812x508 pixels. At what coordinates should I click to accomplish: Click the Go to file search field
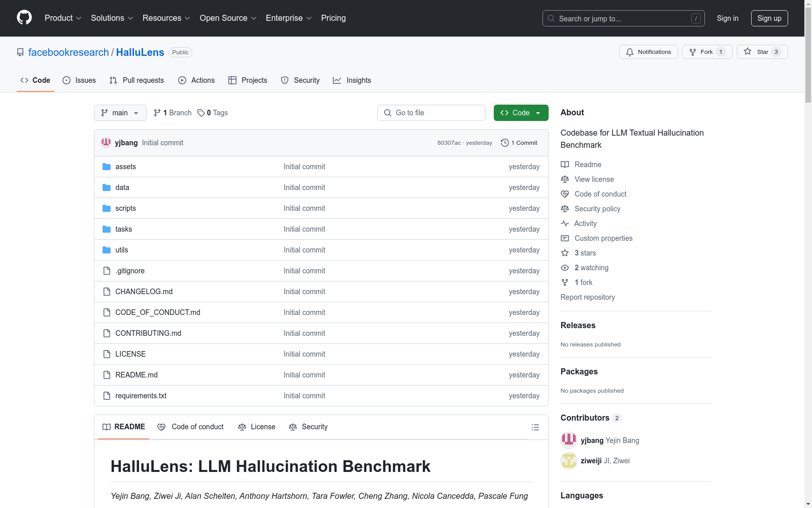point(431,113)
